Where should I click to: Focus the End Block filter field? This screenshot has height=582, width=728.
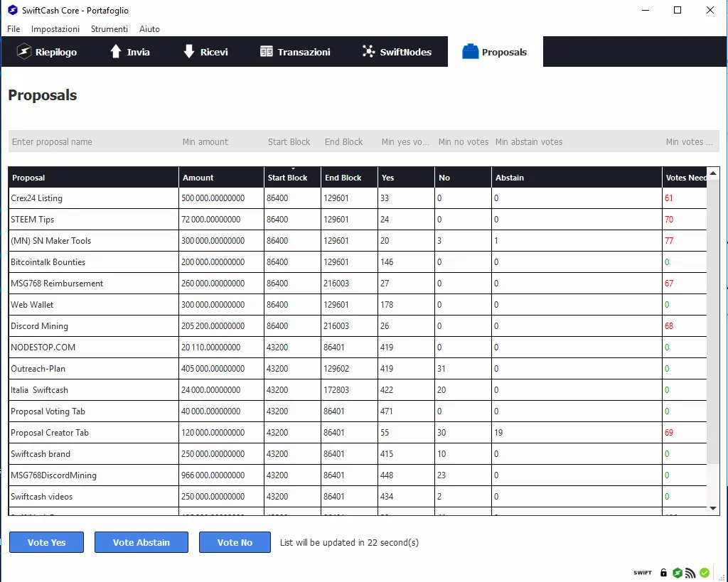(x=349, y=141)
